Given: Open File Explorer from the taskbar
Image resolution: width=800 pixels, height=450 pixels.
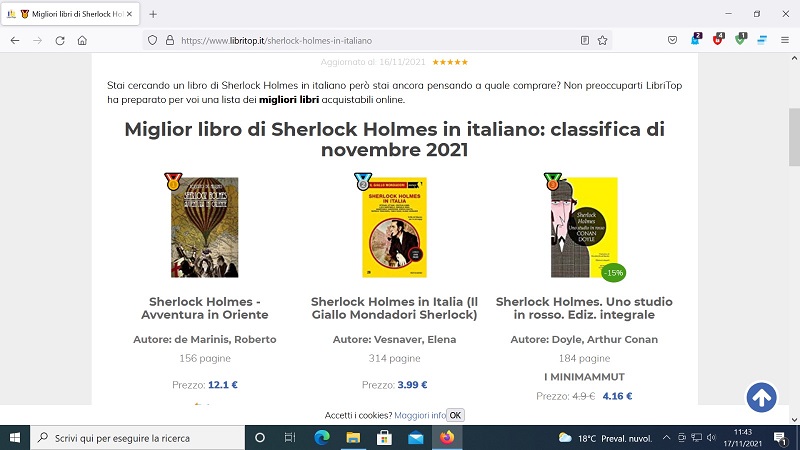Looking at the screenshot, I should click(x=353, y=438).
